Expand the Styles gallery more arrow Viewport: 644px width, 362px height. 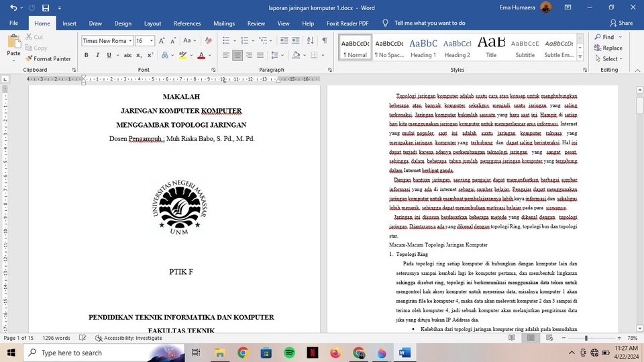click(580, 57)
